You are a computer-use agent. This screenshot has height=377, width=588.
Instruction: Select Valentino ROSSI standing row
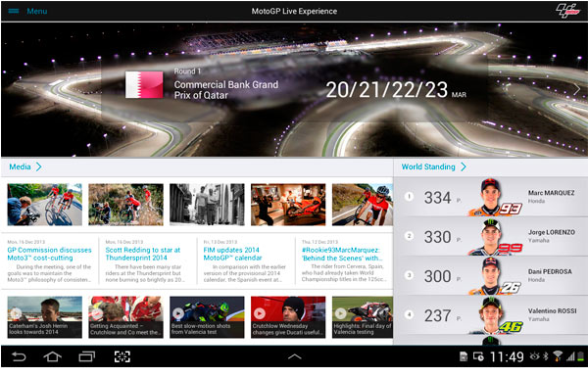pos(491,315)
